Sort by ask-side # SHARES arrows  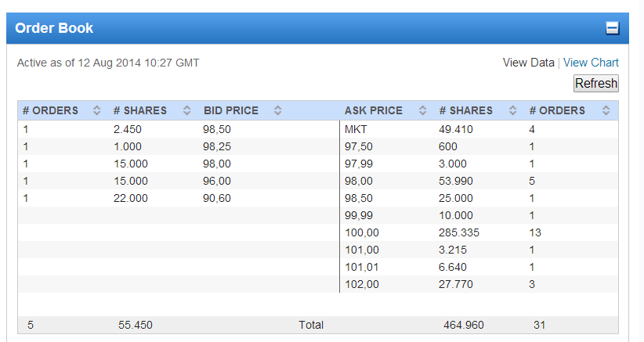[x=513, y=111]
